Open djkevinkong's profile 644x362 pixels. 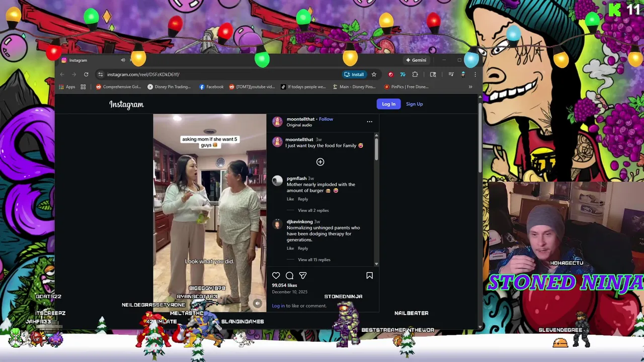299,222
